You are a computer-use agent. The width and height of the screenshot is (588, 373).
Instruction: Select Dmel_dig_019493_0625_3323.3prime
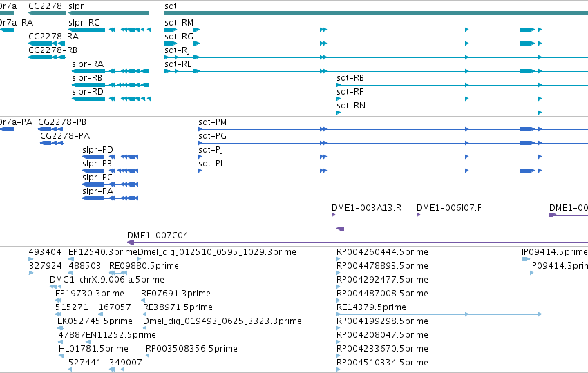[x=222, y=322]
